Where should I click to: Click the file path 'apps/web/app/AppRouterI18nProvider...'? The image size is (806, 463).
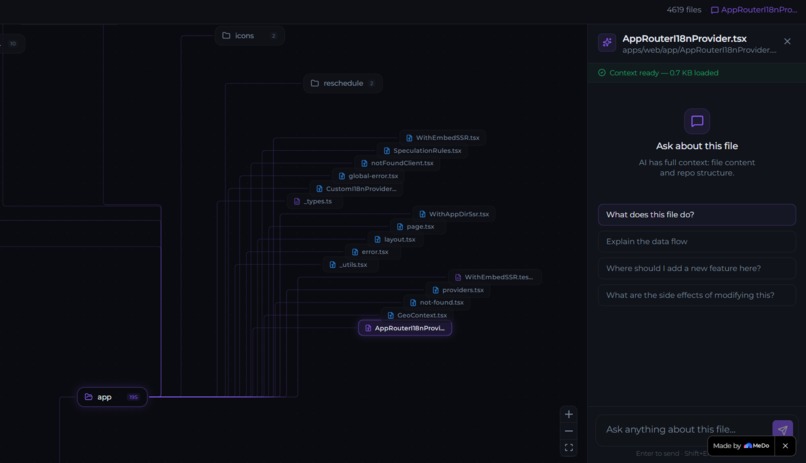coord(699,50)
